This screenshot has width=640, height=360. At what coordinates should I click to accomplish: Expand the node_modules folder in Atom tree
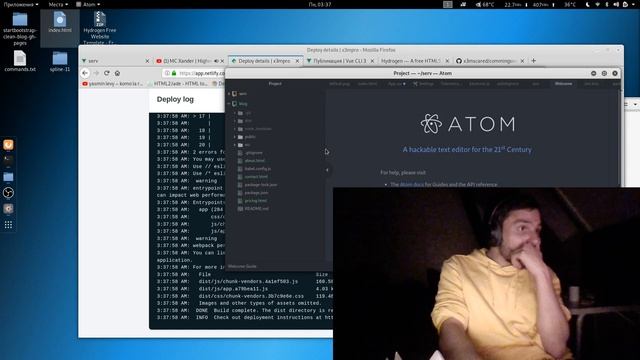[x=253, y=129]
